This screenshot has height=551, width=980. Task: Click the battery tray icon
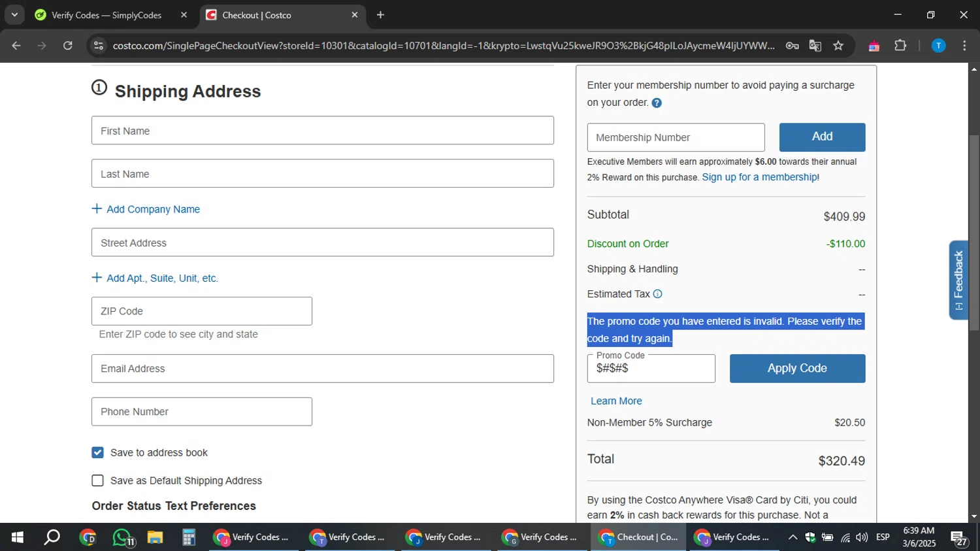(x=827, y=537)
